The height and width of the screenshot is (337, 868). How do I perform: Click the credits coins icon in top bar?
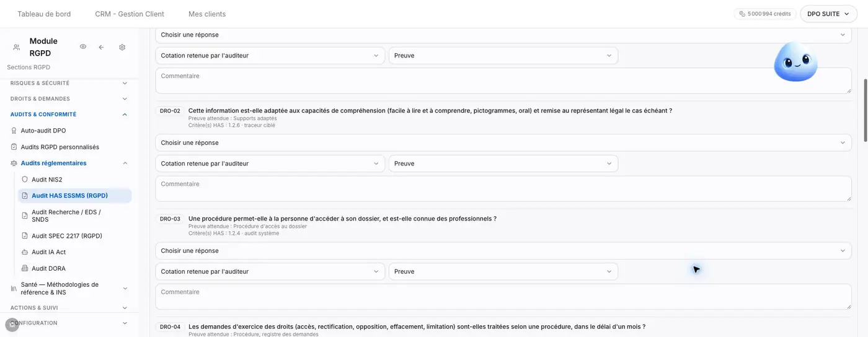pos(742,14)
